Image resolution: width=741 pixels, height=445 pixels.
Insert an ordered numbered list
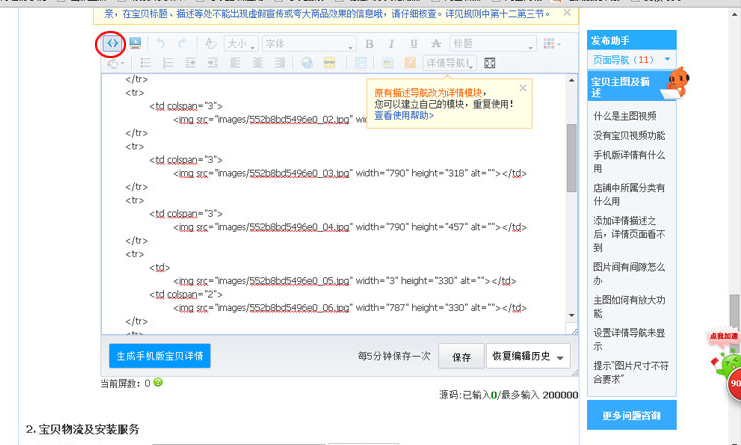168,63
